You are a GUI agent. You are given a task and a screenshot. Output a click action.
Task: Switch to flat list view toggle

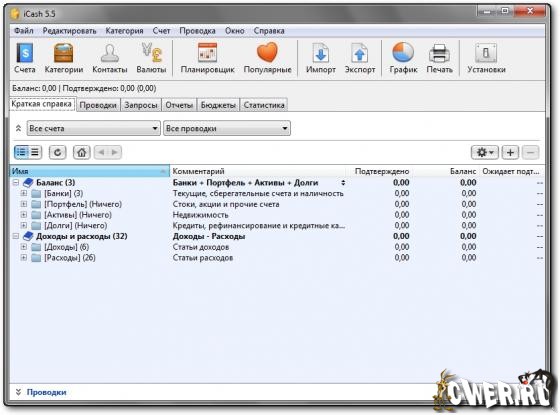(35, 152)
